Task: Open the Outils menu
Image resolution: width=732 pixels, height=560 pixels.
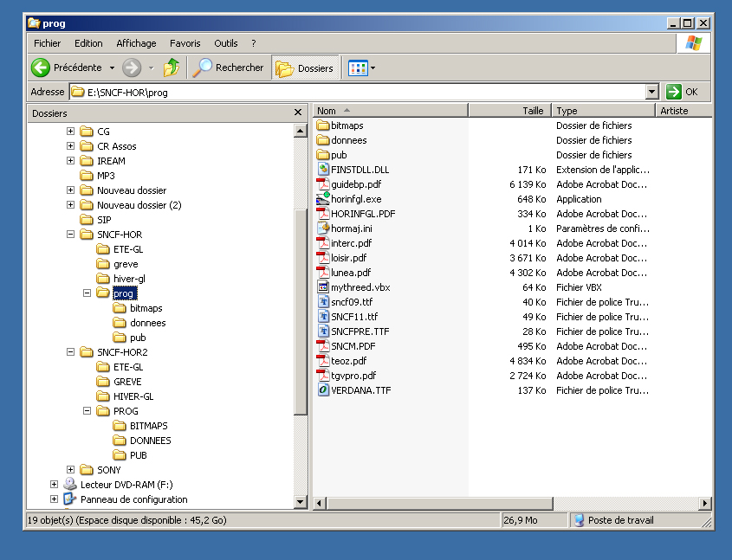Action: 226,43
